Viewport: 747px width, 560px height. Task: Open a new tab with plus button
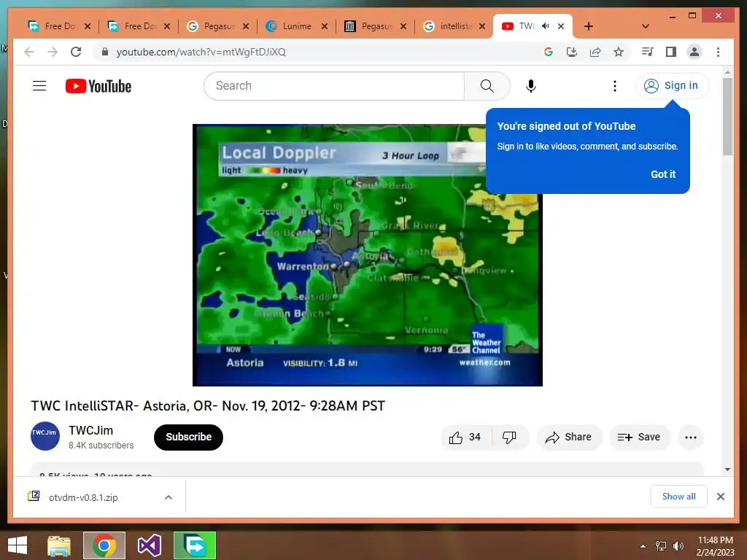coord(589,26)
